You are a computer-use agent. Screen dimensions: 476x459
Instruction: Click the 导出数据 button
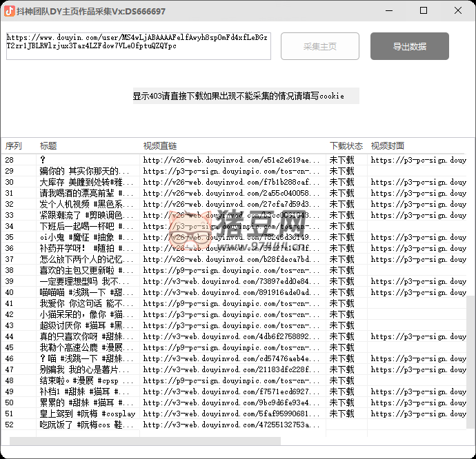tap(410, 46)
